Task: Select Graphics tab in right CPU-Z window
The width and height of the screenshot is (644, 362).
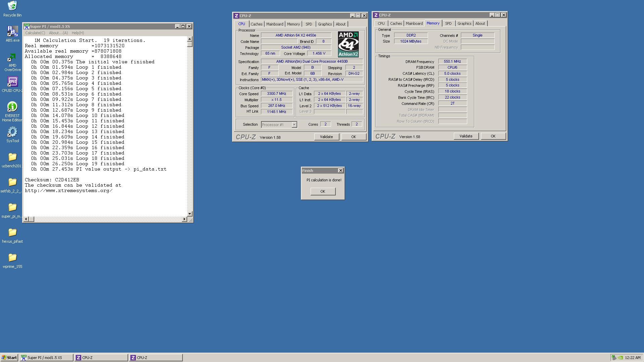Action: tap(464, 23)
